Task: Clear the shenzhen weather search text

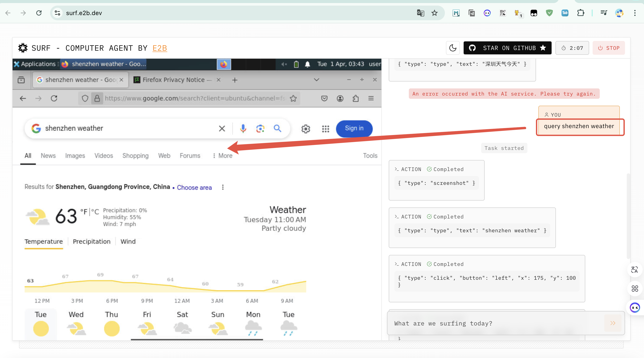Action: pos(222,128)
